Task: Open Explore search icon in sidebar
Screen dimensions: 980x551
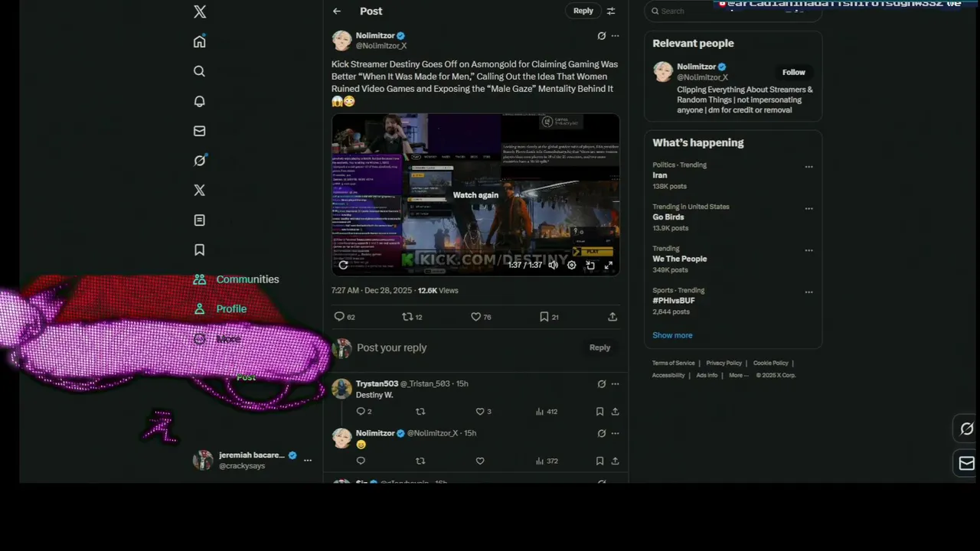Action: tap(200, 71)
